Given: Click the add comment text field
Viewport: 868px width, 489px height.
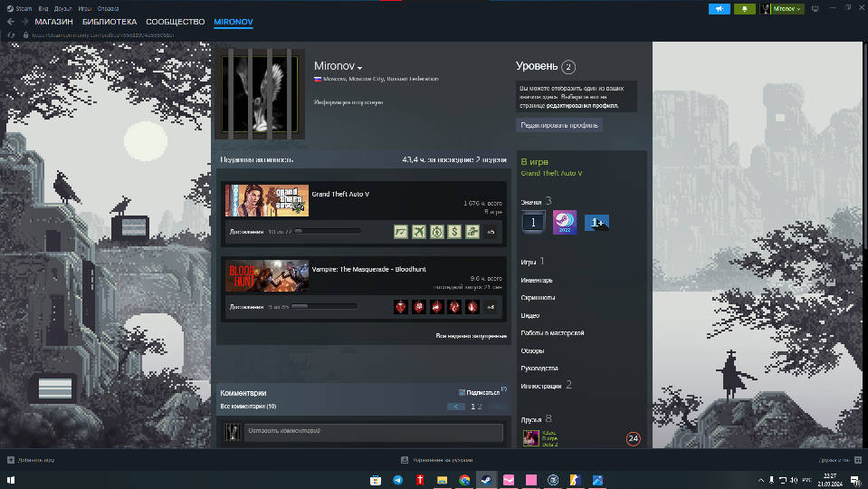Looking at the screenshot, I should point(376,431).
